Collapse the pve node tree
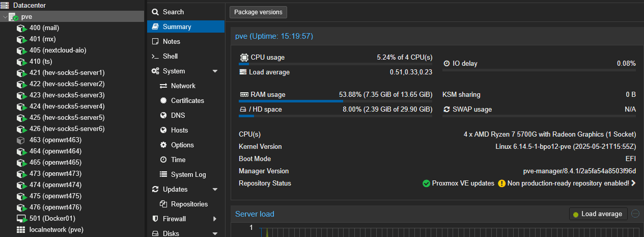644x237 pixels. (5, 17)
